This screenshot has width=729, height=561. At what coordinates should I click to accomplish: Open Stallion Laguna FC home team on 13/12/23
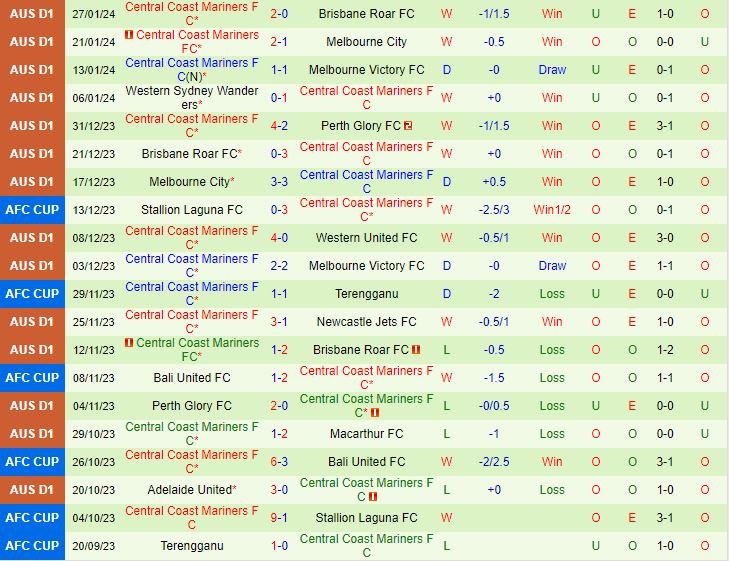click(192, 210)
